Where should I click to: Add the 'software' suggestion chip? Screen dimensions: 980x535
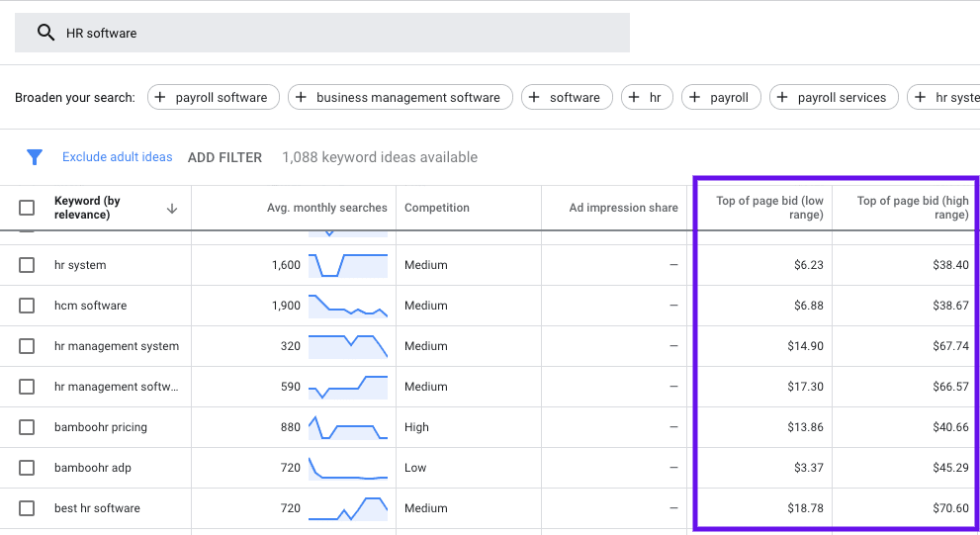click(567, 97)
